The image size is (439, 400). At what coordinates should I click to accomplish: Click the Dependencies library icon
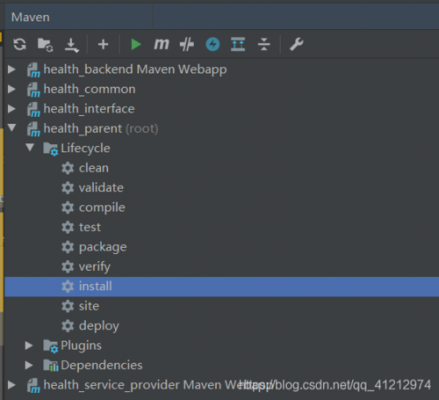pos(51,366)
